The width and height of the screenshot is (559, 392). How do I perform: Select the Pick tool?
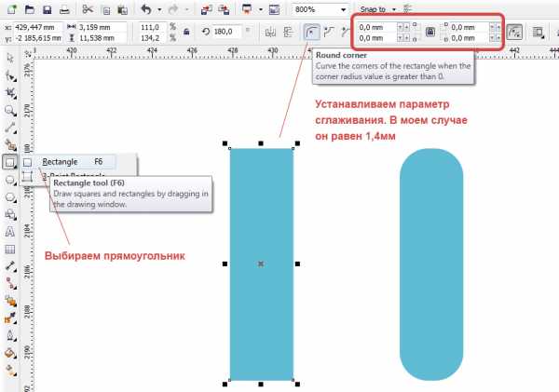pyautogui.click(x=10, y=58)
